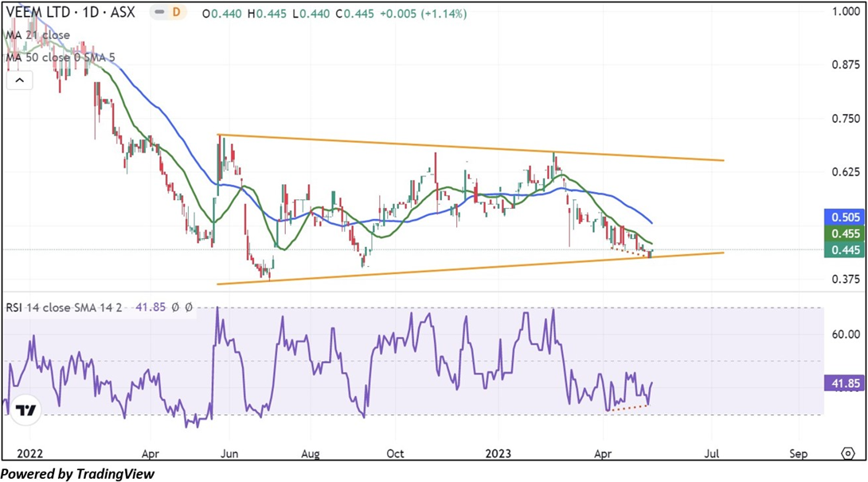Click the Oct label on the time axis
This screenshot has width=868, height=482.
[395, 453]
